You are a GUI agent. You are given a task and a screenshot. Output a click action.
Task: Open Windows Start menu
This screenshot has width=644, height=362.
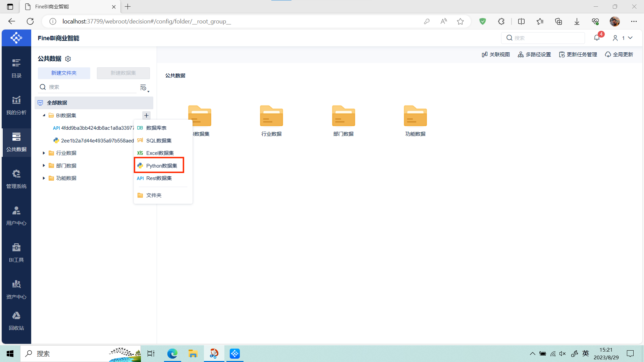[x=10, y=354]
